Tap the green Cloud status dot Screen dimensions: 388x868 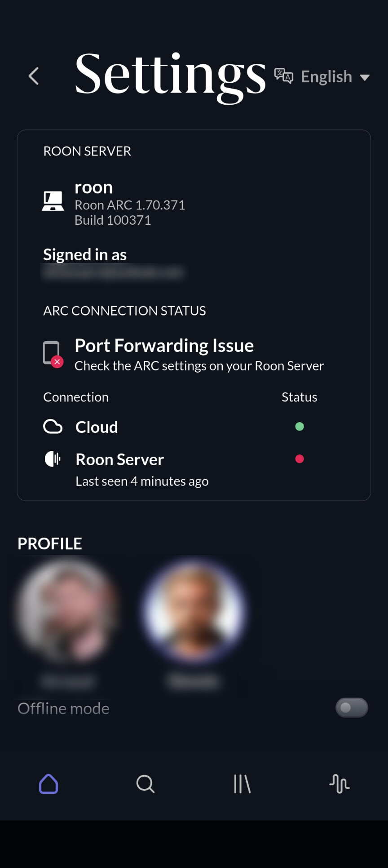300,427
